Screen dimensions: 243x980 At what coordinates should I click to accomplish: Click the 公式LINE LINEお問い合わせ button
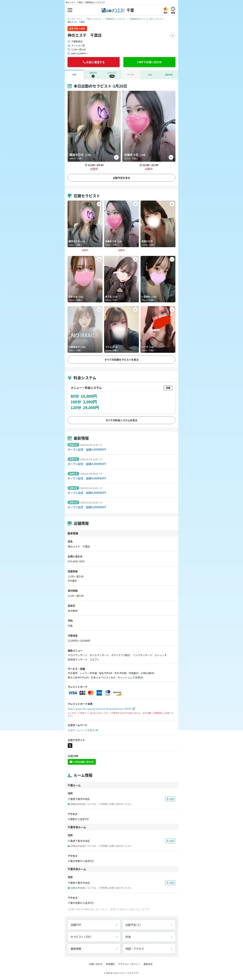coord(82,762)
